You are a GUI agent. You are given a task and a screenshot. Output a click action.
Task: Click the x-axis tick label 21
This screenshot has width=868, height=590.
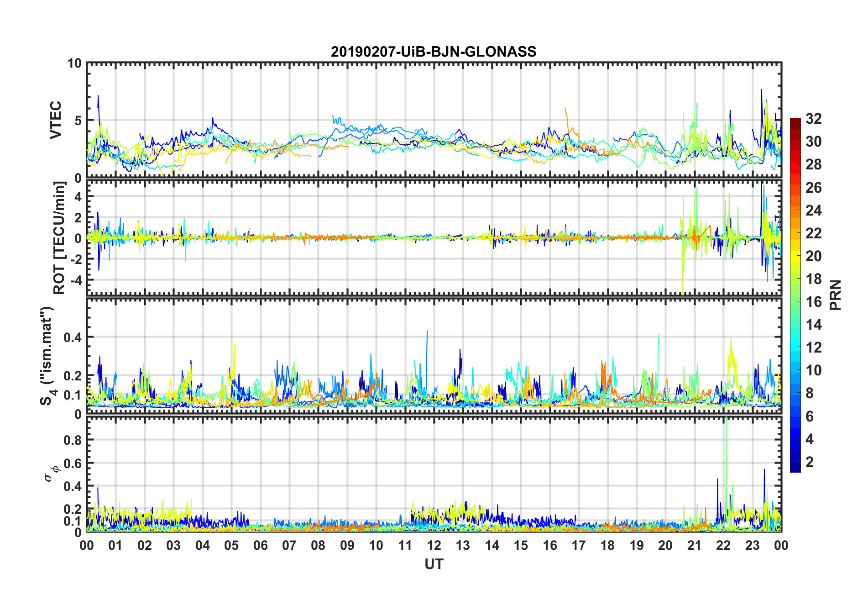(x=695, y=545)
